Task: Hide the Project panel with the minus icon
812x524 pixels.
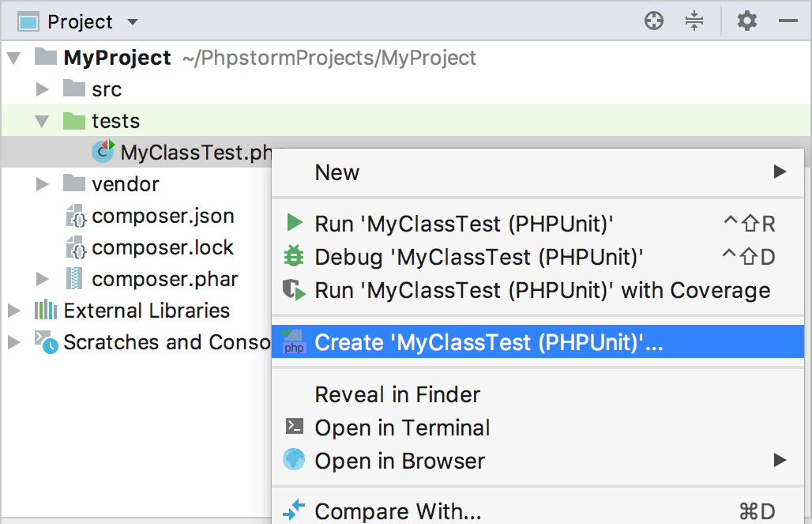Action: coord(788,21)
